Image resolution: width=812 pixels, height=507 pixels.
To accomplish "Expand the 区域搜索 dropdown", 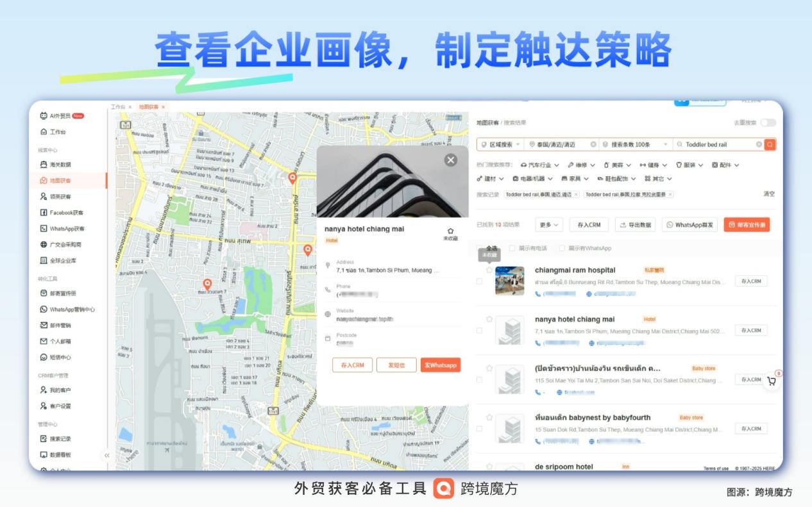I will [500, 144].
